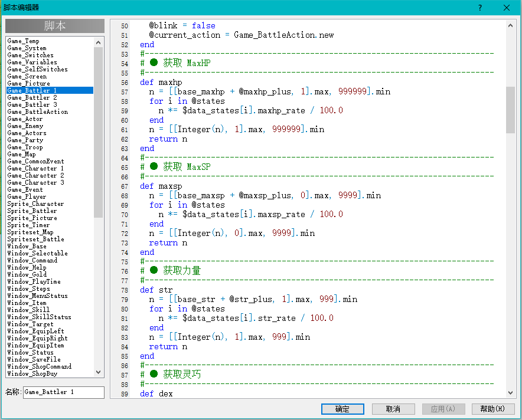
Task: Click the help question mark icon
Action: click(479, 8)
